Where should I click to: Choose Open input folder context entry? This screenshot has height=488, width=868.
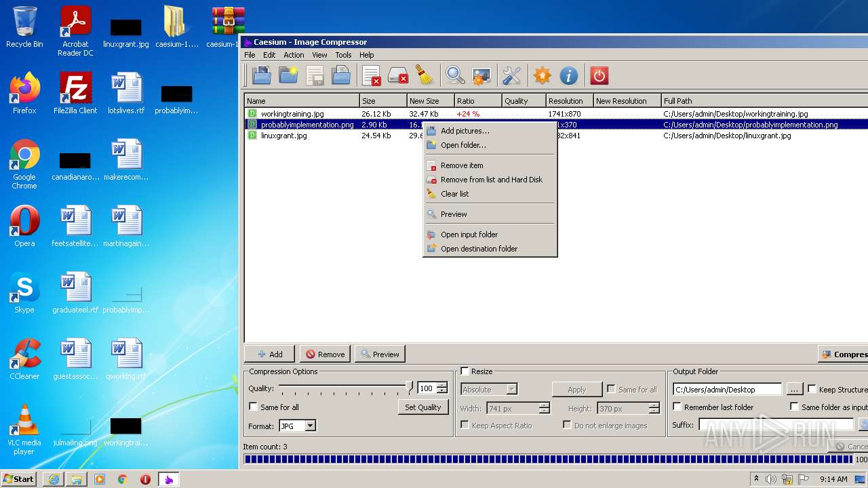(490, 235)
